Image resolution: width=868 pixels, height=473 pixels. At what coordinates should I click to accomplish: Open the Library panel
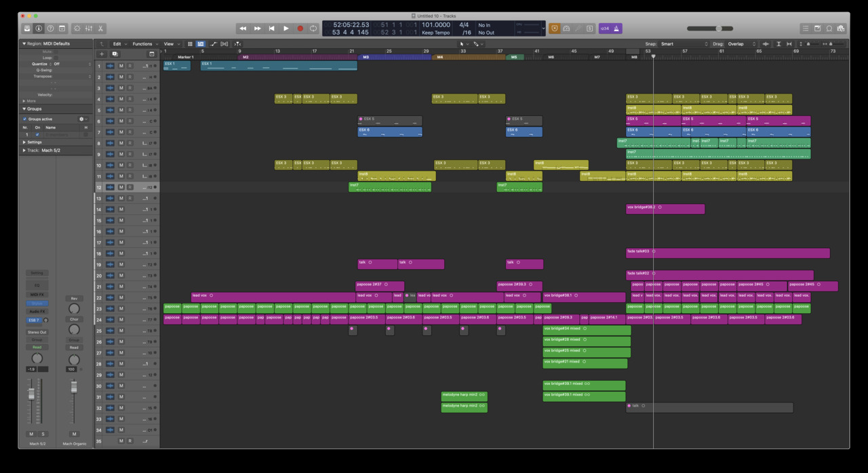pyautogui.click(x=27, y=28)
